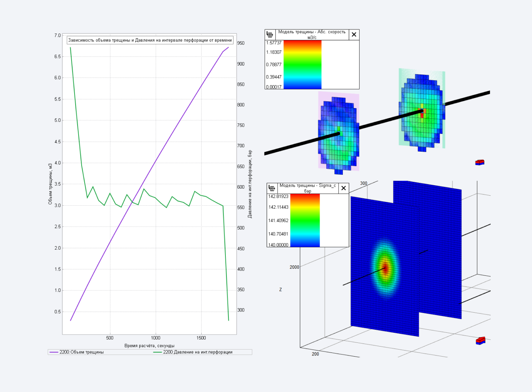The height and width of the screenshot is (392, 532).
Task: Click the x-axis label 'Время расчёта, секунды'
Action: point(149,346)
